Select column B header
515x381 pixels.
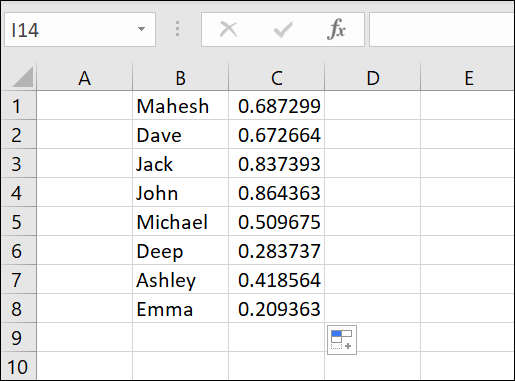(x=180, y=77)
